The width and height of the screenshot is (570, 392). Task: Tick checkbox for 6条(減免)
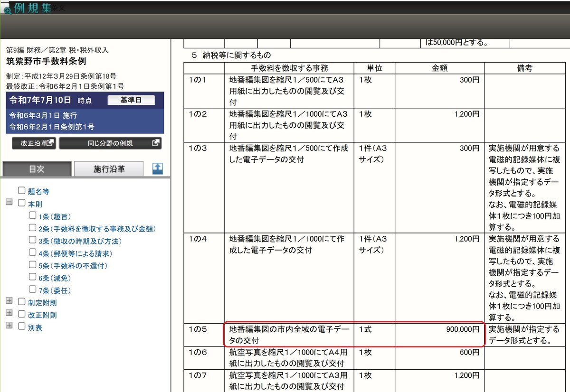click(32, 277)
